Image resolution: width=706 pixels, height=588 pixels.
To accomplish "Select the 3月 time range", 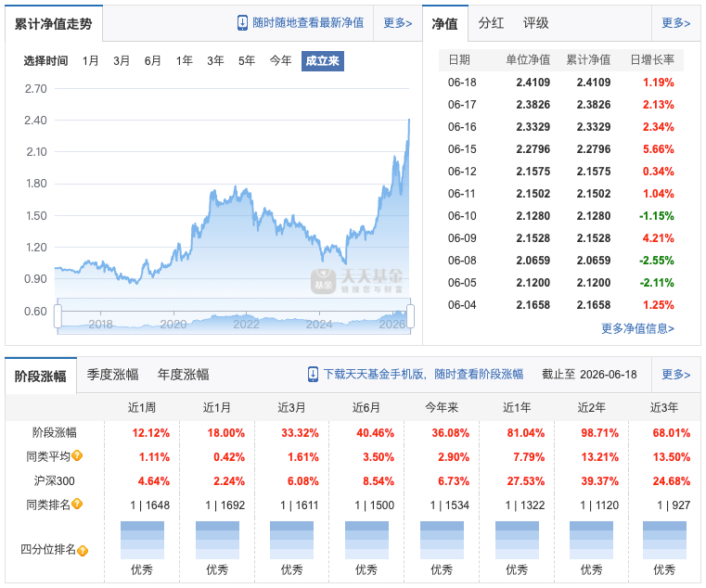I will pos(122,61).
